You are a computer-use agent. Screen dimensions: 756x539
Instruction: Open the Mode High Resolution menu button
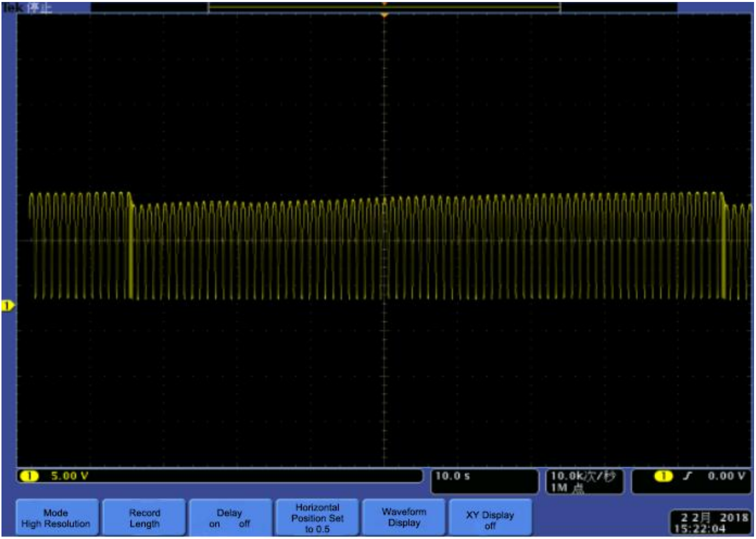coord(57,518)
